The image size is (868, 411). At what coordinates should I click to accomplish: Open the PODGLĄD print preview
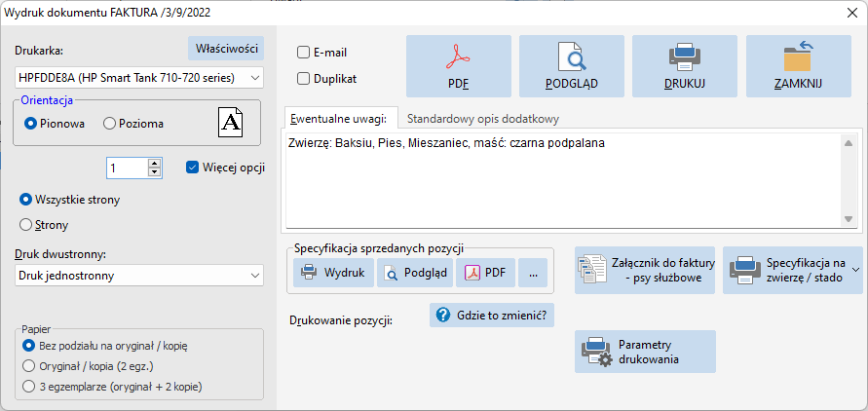click(x=571, y=66)
